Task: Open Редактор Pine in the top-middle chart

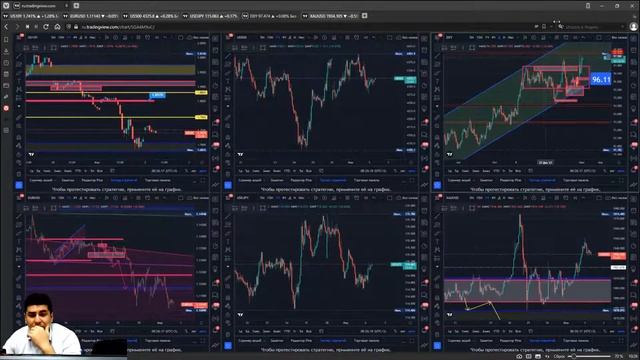Action: pos(301,180)
